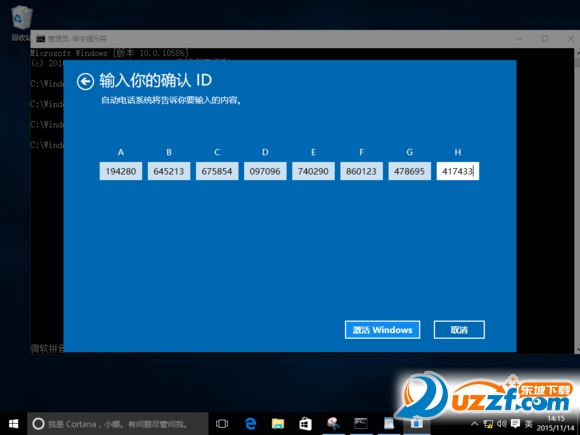This screenshot has width=580, height=435.
Task: Select confirmation ID field F containing 860123
Action: 361,171
